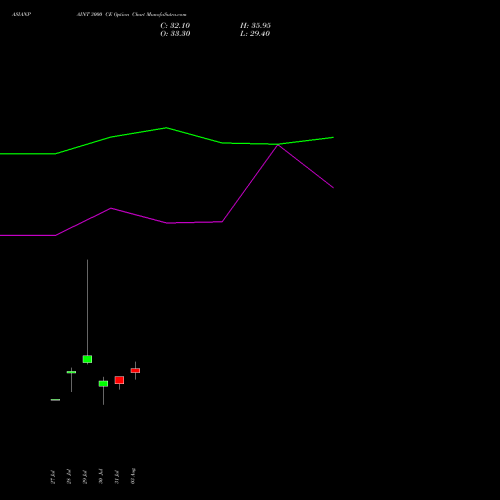Select the 31 Jul date label
The image size is (500, 500).
pyautogui.click(x=117, y=477)
